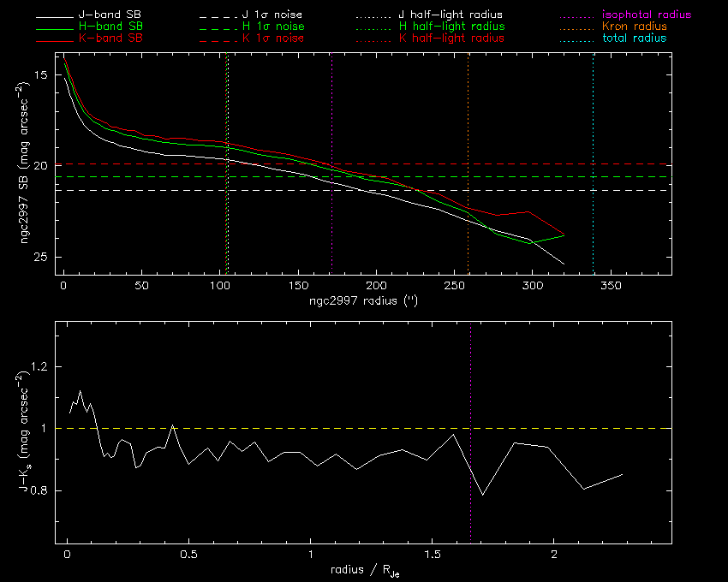Screen dimensions: 728x582
Task: Click the J-band SB legend label
Action: [110, 15]
